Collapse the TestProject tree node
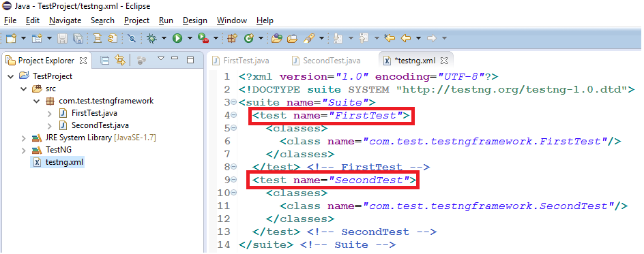The width and height of the screenshot is (644, 254). click(x=11, y=76)
